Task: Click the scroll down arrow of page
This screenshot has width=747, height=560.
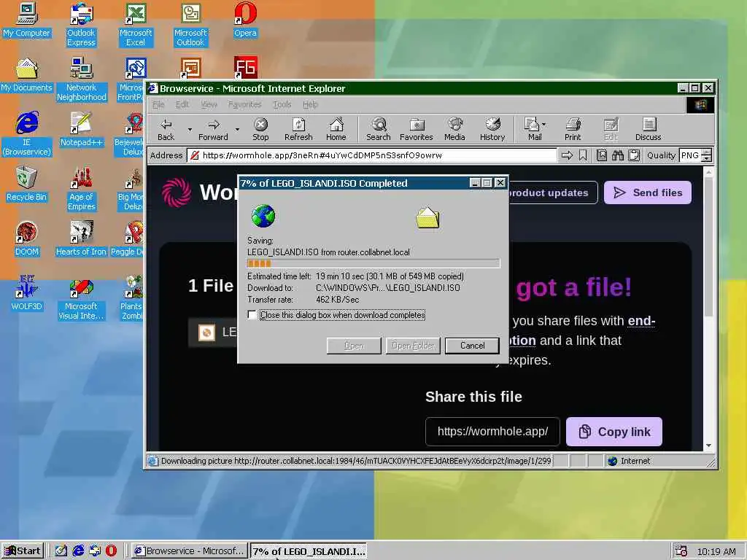Action: tap(708, 446)
